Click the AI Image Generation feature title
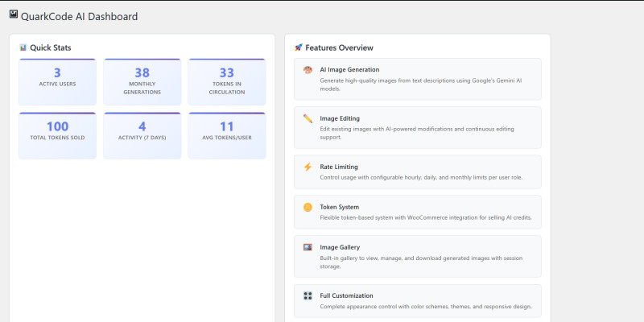Screen dimensions: 644x322 click(x=349, y=70)
